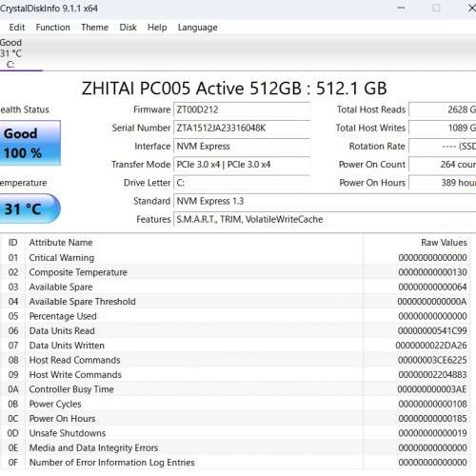Click the Power On Count value 264

point(443,165)
